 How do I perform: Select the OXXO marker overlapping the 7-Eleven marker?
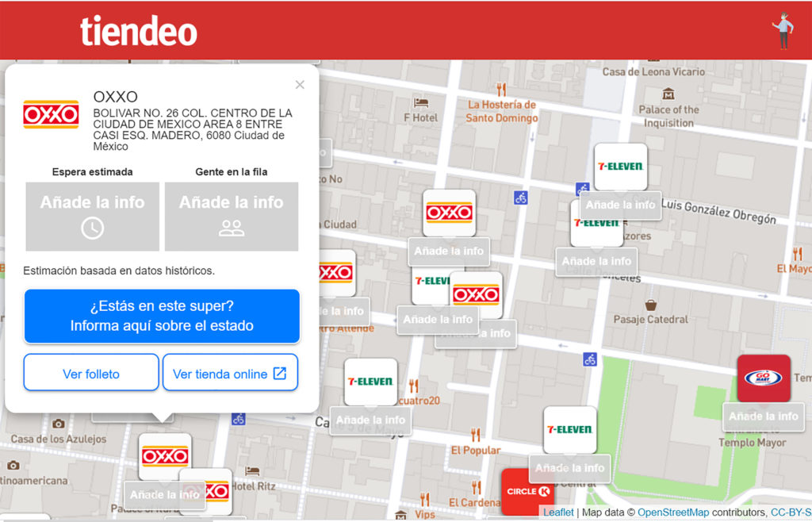click(x=476, y=295)
